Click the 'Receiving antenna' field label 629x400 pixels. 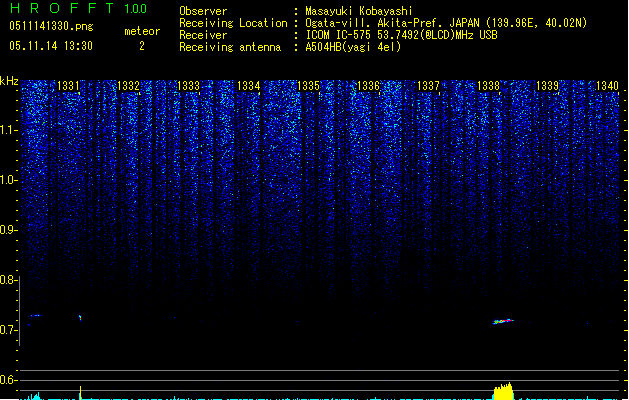pyautogui.click(x=230, y=47)
